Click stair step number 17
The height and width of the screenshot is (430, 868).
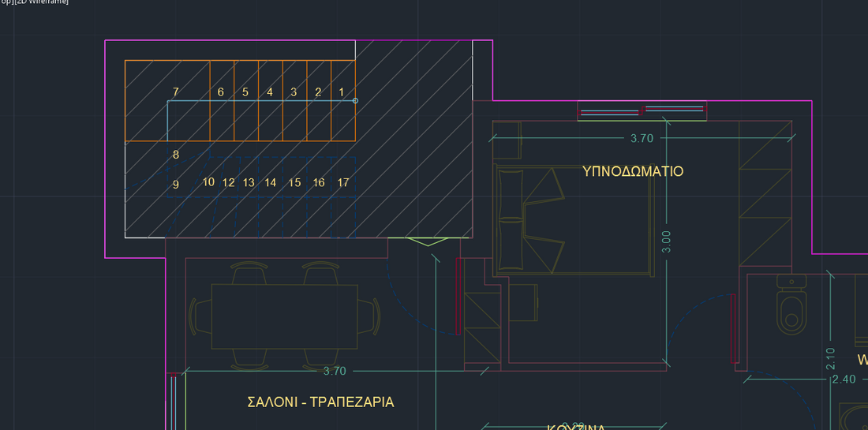tap(343, 182)
